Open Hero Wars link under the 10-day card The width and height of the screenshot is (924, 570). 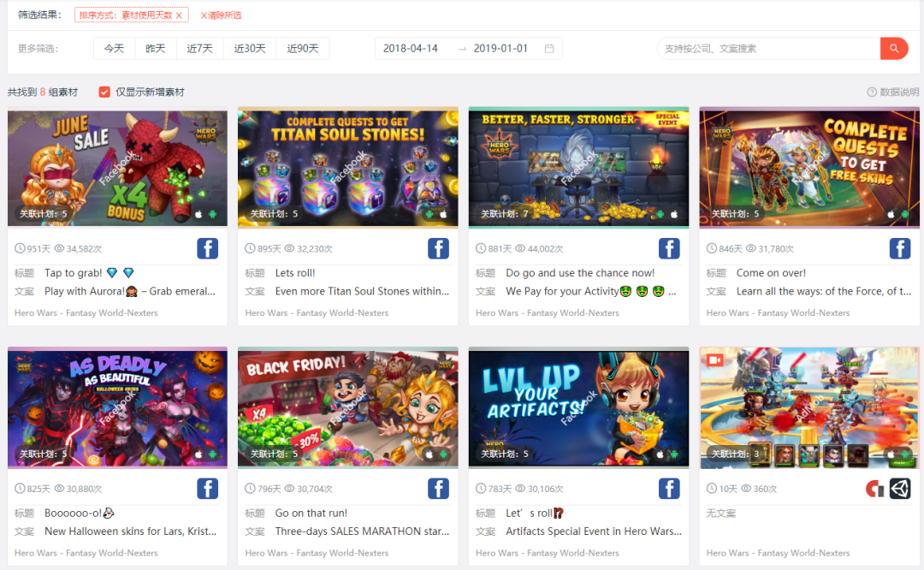[x=778, y=553]
